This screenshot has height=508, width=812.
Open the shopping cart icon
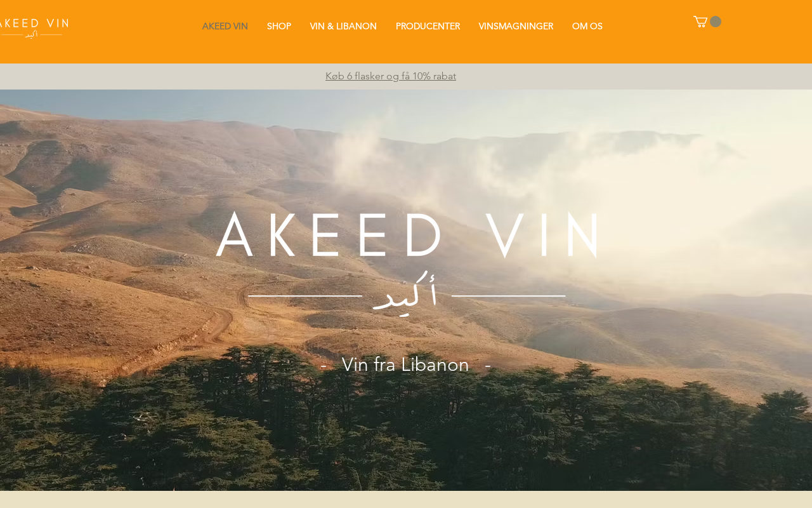(x=700, y=22)
